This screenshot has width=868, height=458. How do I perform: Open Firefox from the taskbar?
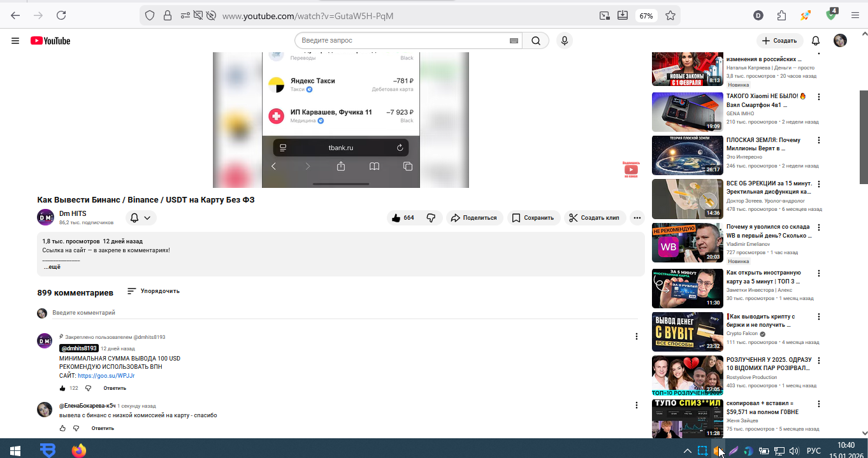(78, 451)
